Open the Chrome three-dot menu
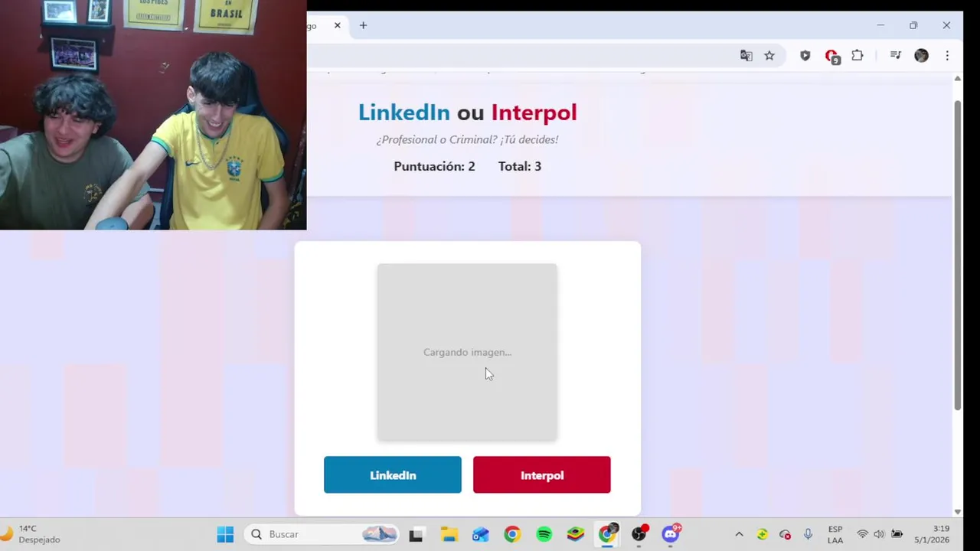 947,55
